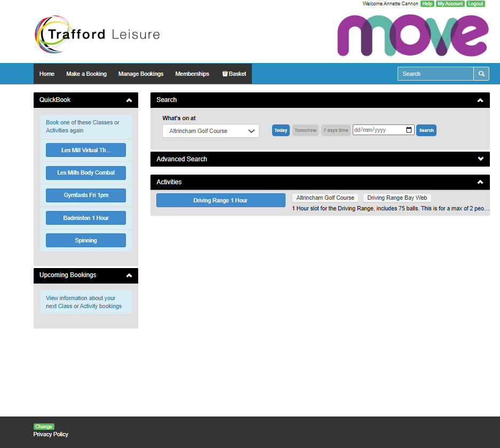Screen dimensions: 500x448
Task: Click the Trafford Leisure logo
Action: tap(97, 34)
